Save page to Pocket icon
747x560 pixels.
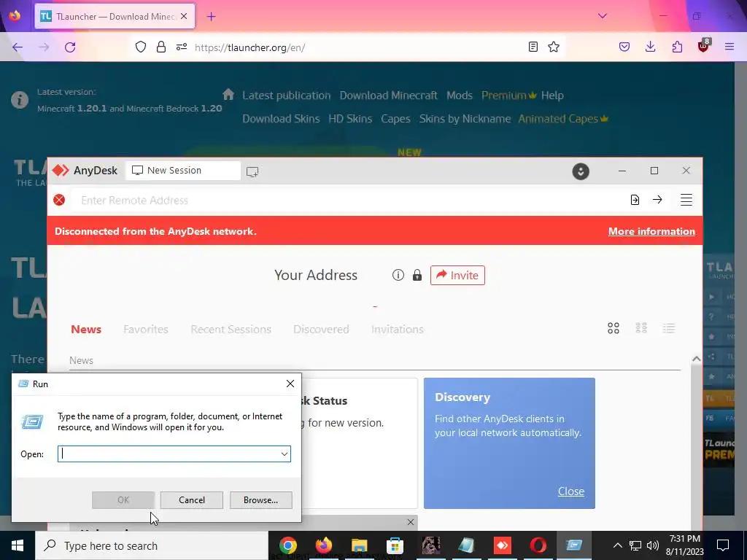click(x=624, y=47)
